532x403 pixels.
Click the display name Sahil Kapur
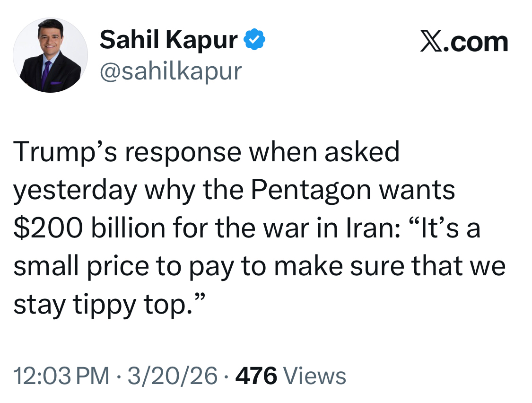(168, 40)
